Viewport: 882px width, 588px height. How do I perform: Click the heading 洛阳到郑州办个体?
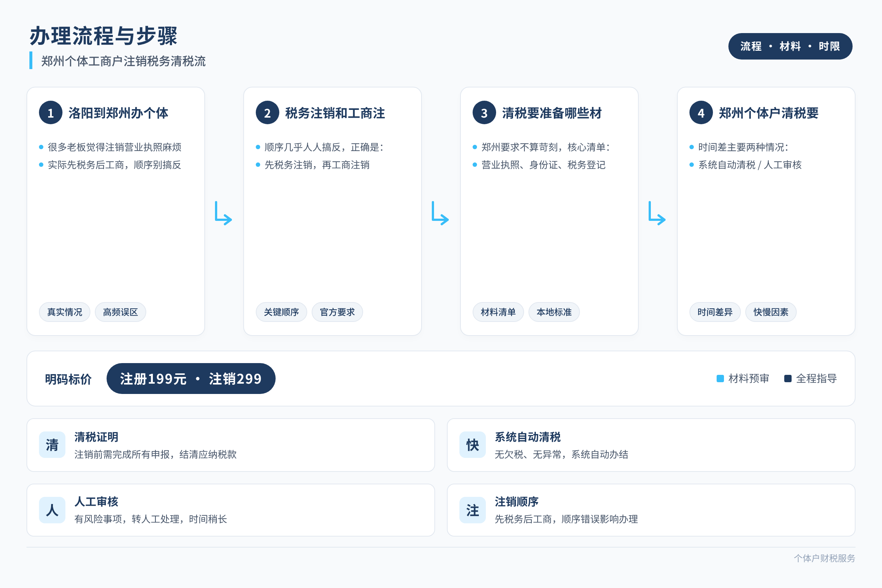(x=118, y=113)
